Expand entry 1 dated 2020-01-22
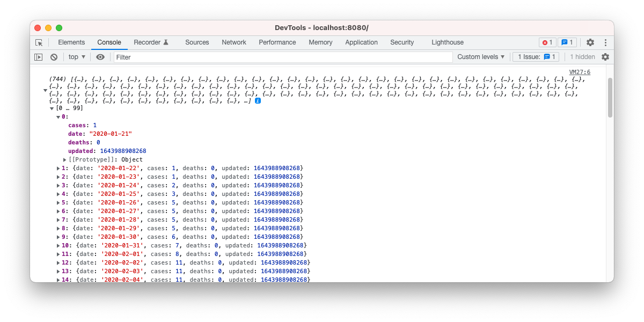The width and height of the screenshot is (644, 322). (58, 169)
